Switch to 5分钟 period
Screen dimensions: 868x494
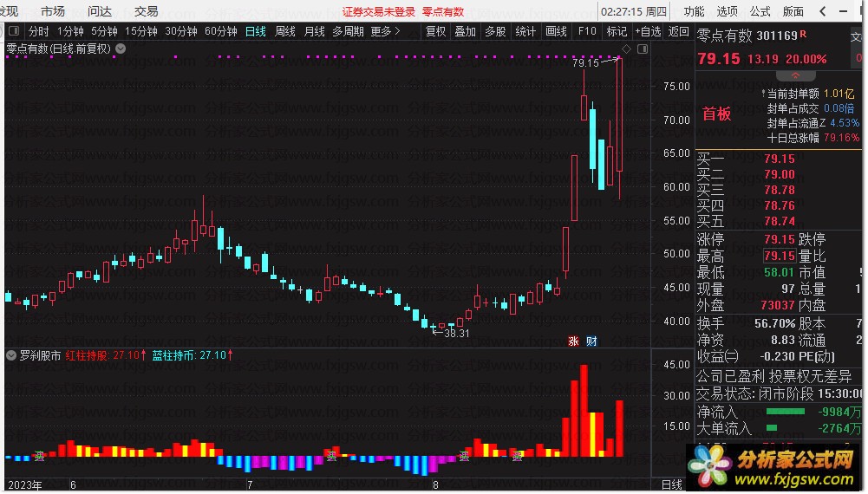click(104, 31)
